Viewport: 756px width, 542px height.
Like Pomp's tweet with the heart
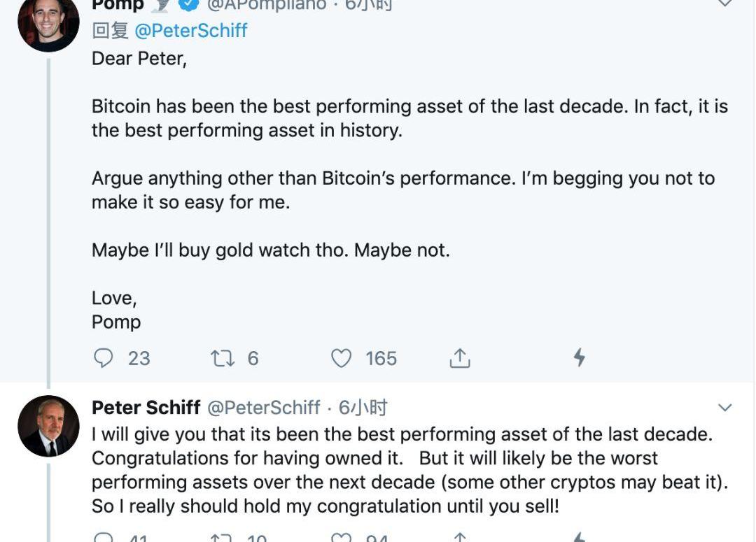coord(341,358)
